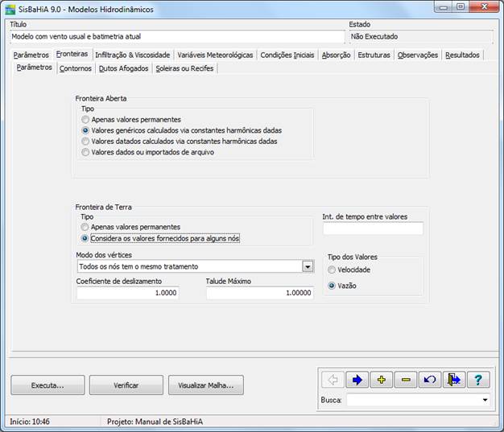Open the Variáveis Meteorológicas tab
504x432 pixels.
coord(215,55)
